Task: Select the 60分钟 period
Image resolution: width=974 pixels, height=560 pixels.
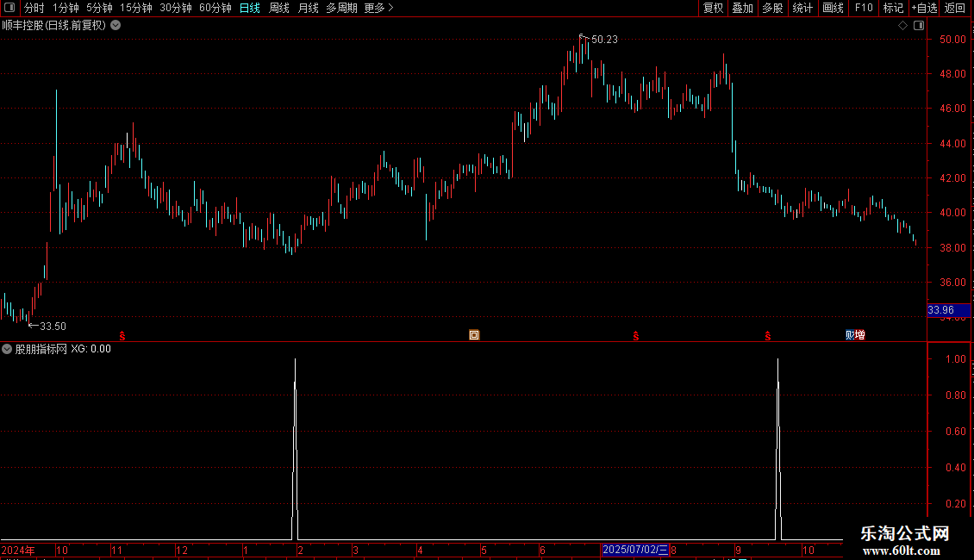Action: click(x=215, y=8)
